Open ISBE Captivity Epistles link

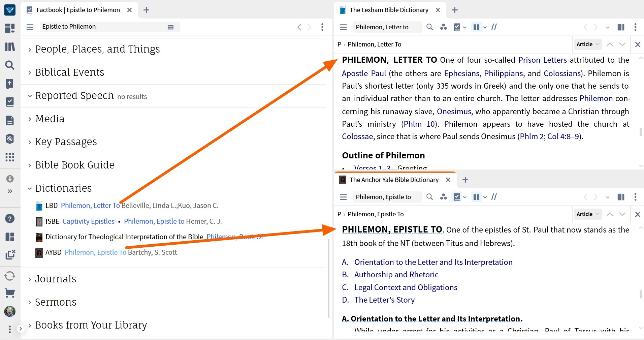(x=89, y=221)
